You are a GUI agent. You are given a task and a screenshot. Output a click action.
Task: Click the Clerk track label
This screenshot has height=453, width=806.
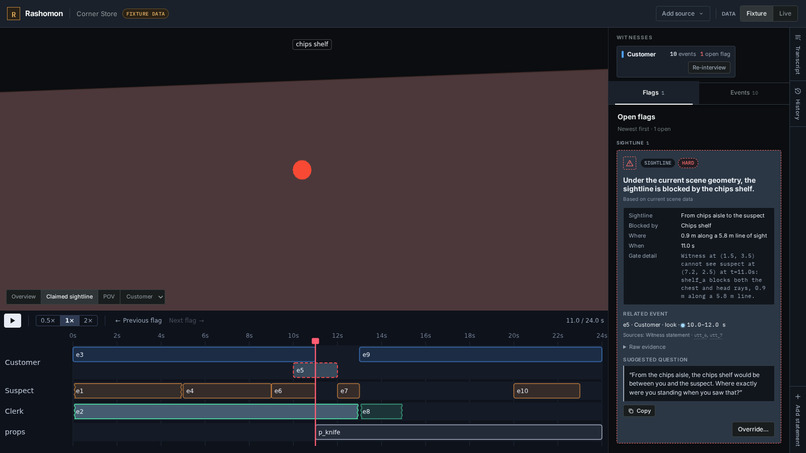[x=14, y=411]
